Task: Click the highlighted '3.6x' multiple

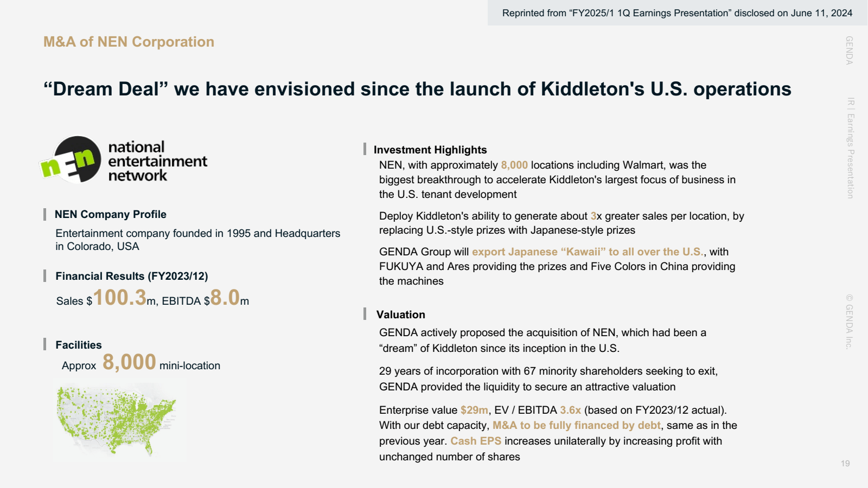Action: [x=570, y=410]
